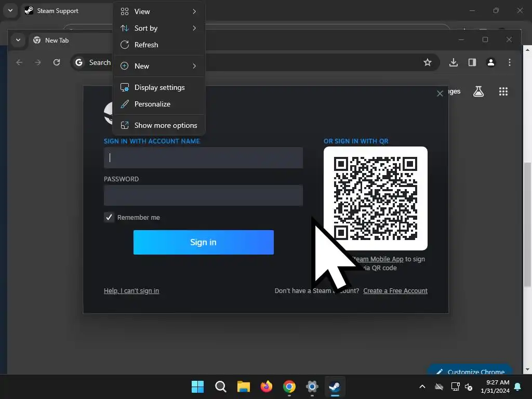This screenshot has width=532, height=399.
Task: Reload the page in Chrome
Action: coord(57,62)
